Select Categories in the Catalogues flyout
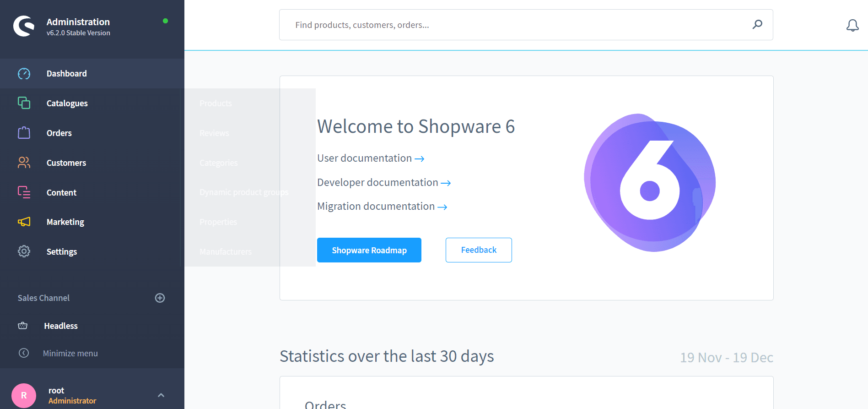The height and width of the screenshot is (409, 868). pyautogui.click(x=218, y=163)
